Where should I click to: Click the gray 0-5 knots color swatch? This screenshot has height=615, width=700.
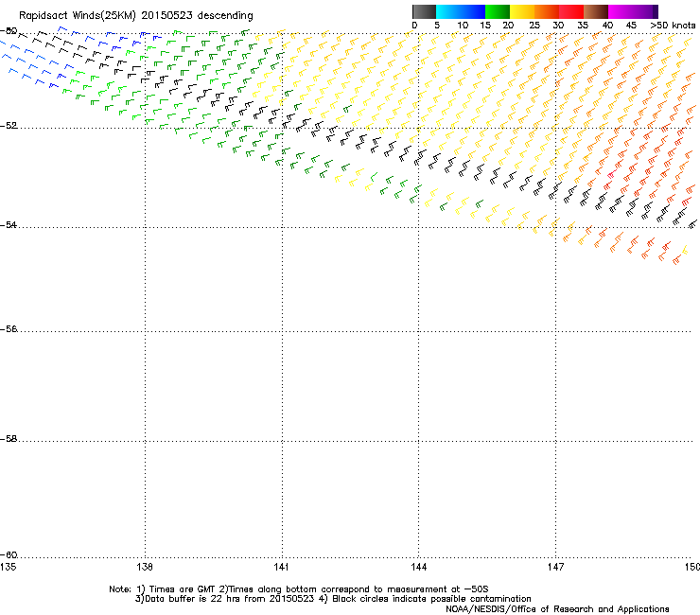pyautogui.click(x=424, y=11)
